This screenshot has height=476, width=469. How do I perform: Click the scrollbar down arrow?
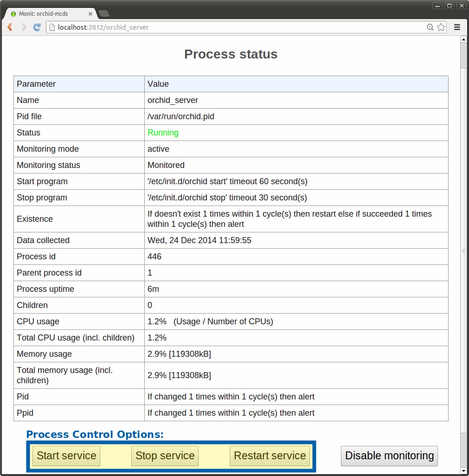463,471
